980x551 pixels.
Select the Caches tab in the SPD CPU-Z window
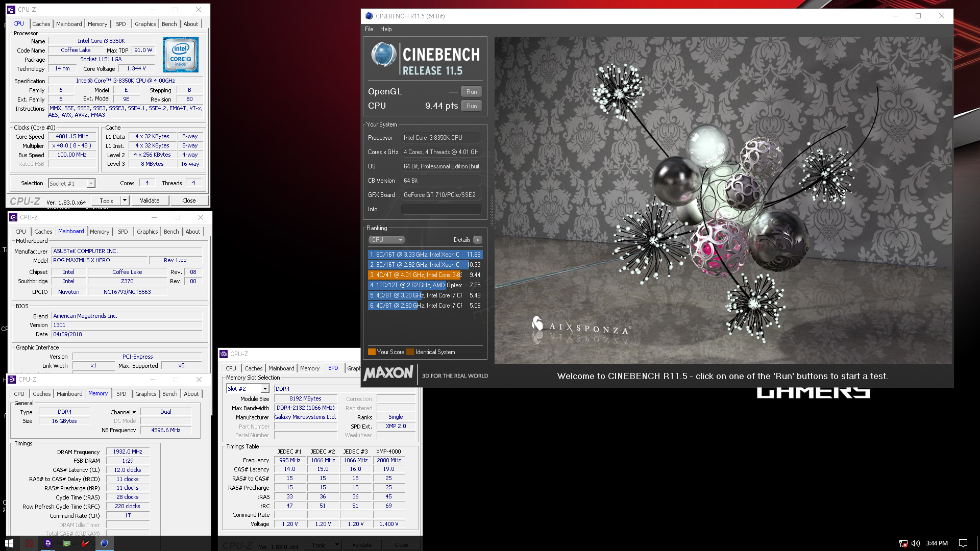253,368
